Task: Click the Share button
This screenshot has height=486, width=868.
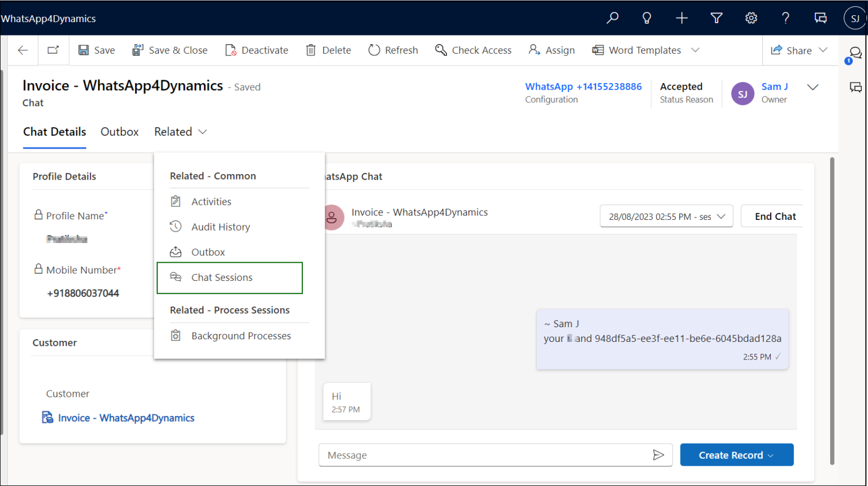Action: pos(791,50)
